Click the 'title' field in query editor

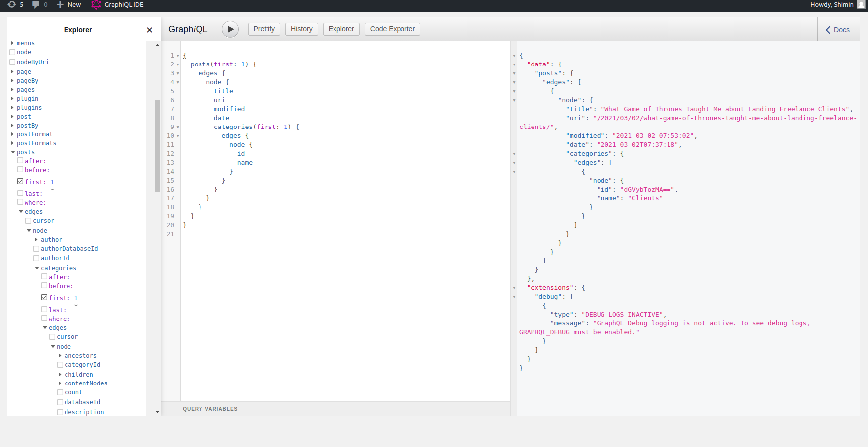[x=223, y=91]
